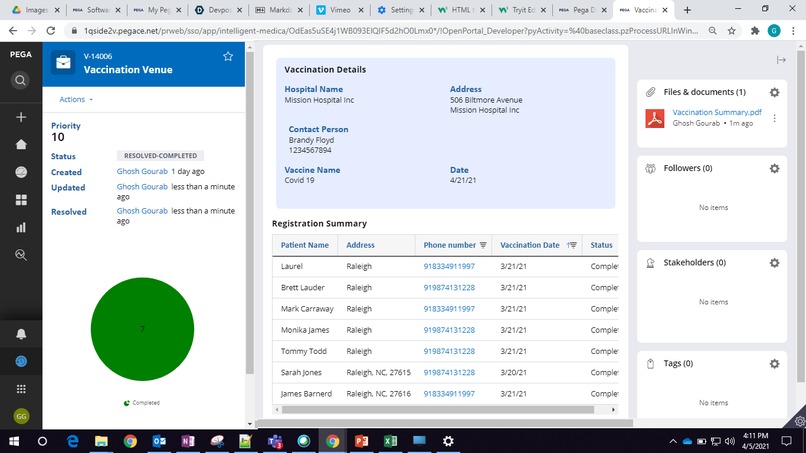Open the Vaccination Date column filter

572,245
